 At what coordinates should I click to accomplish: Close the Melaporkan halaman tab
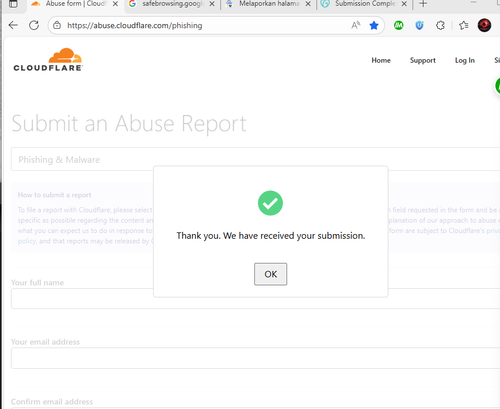point(308,4)
